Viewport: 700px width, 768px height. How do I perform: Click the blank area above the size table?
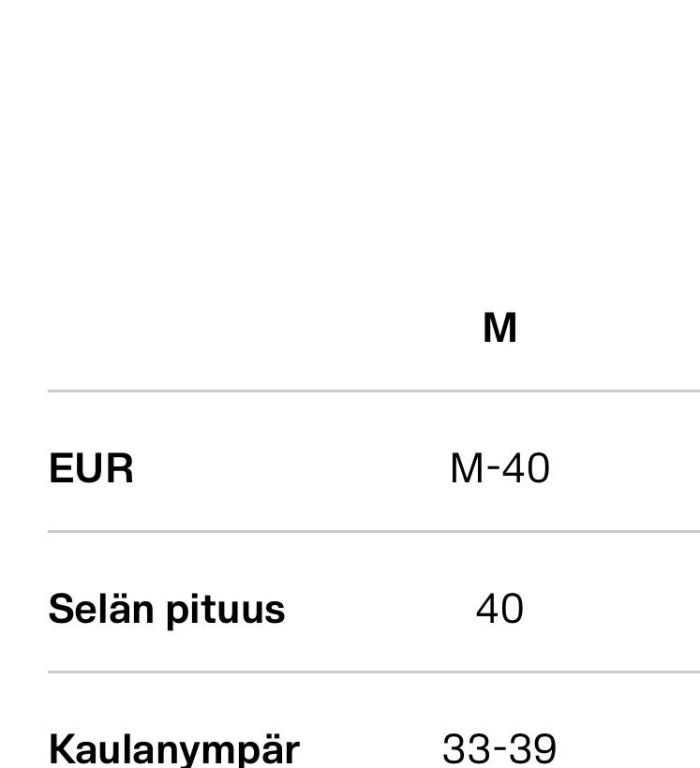tap(350, 140)
